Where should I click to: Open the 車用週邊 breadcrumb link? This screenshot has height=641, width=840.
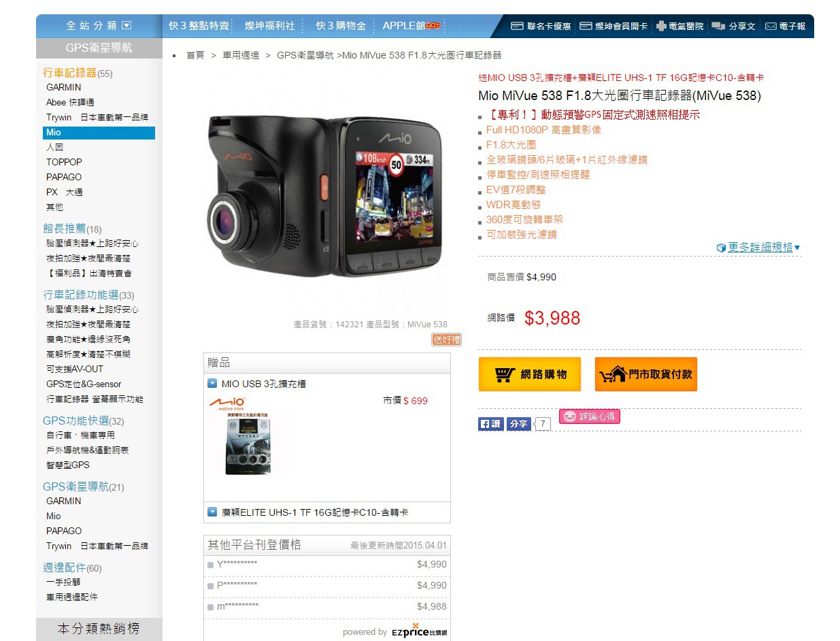[x=241, y=55]
